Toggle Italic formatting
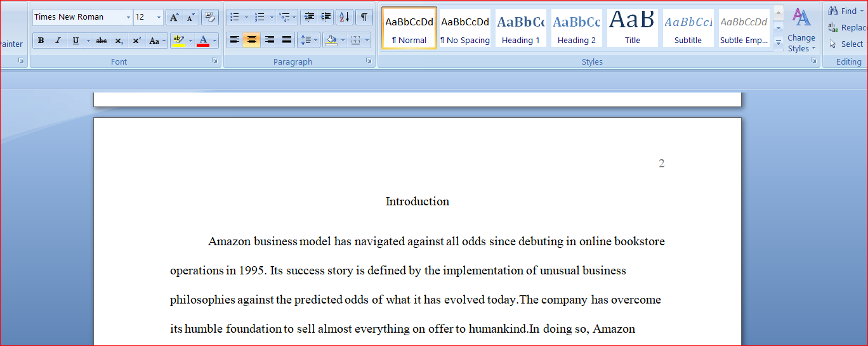Viewport: 868px width, 346px height. tap(58, 41)
